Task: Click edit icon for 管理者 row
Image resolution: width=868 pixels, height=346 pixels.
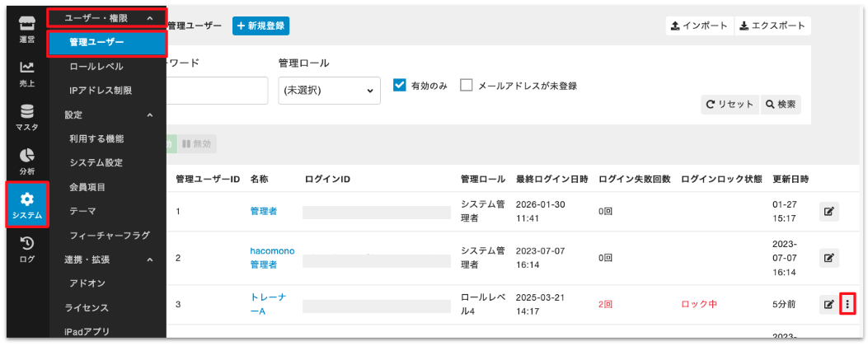Action: [x=828, y=212]
